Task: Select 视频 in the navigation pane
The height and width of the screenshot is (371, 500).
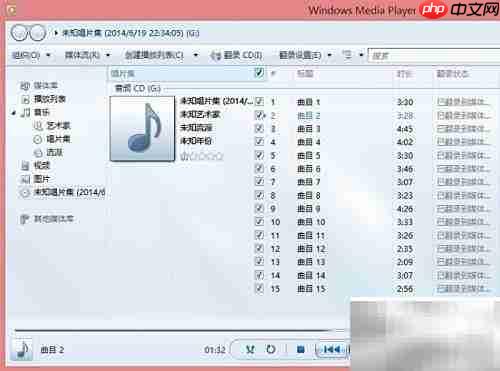Action: coord(42,166)
